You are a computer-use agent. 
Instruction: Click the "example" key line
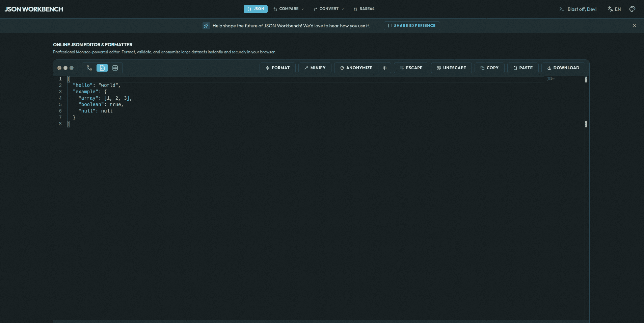90,92
